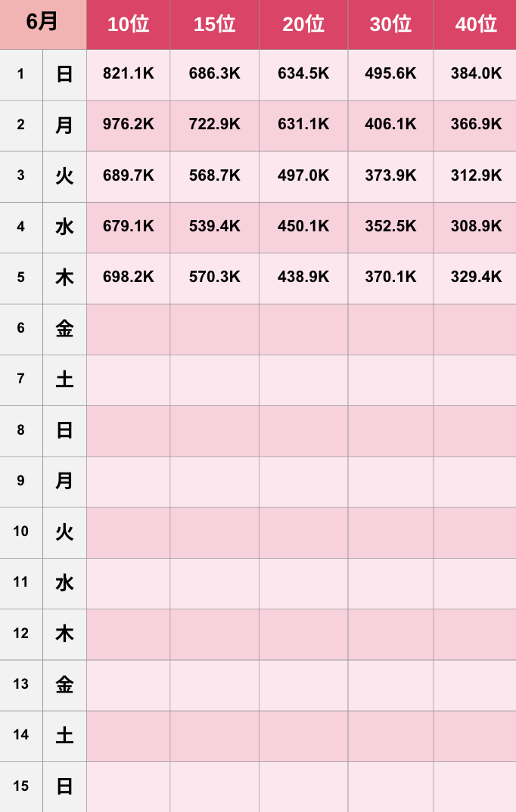This screenshot has width=516, height=812.
Task: Select the 土 weekday cell for day 7
Action: click(65, 380)
